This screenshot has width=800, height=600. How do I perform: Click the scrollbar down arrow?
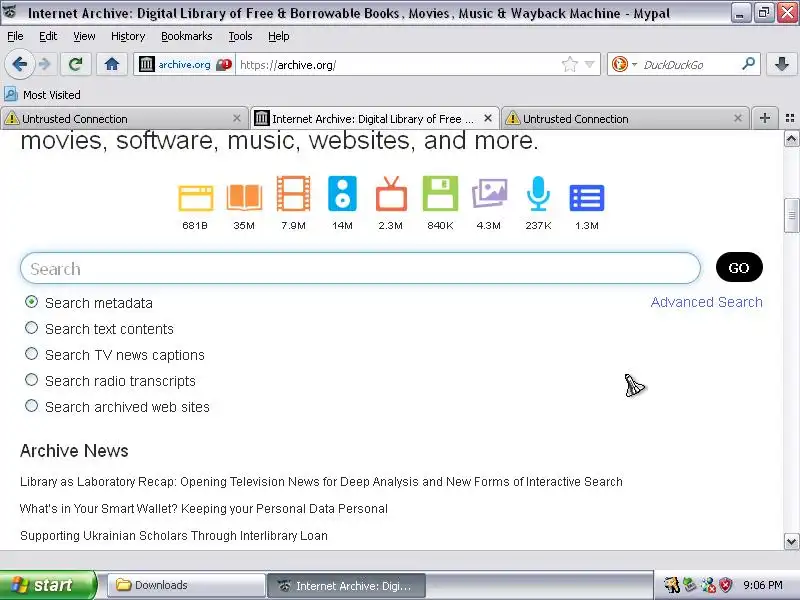coord(791,541)
